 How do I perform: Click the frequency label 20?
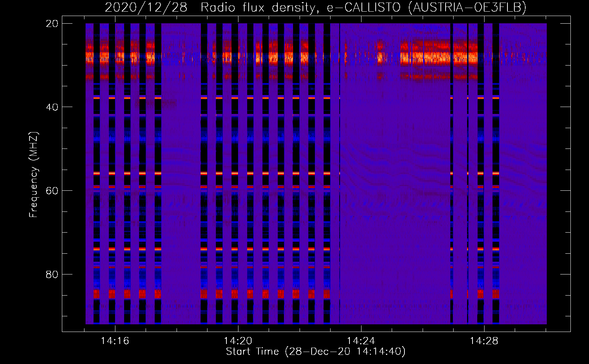pyautogui.click(x=52, y=24)
